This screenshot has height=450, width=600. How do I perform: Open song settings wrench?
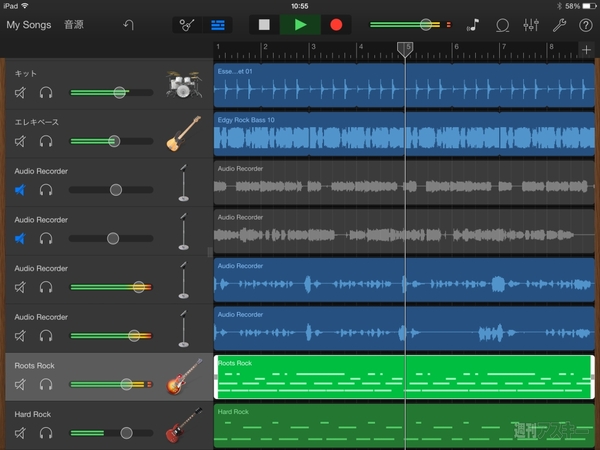click(559, 24)
